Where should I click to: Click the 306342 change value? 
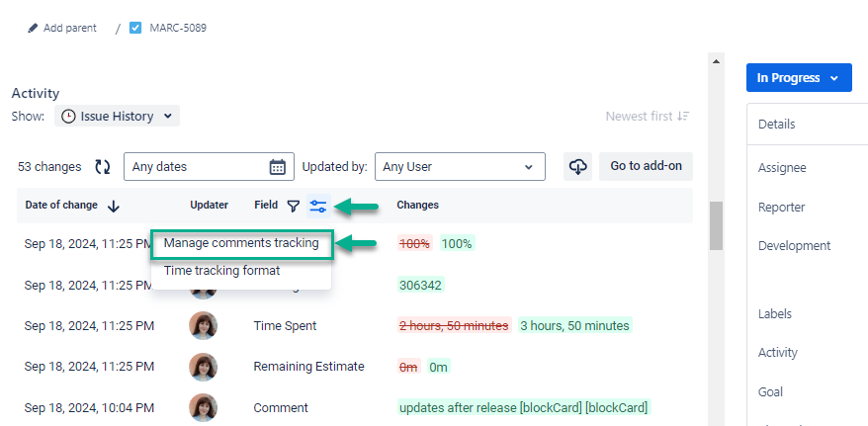(x=421, y=285)
